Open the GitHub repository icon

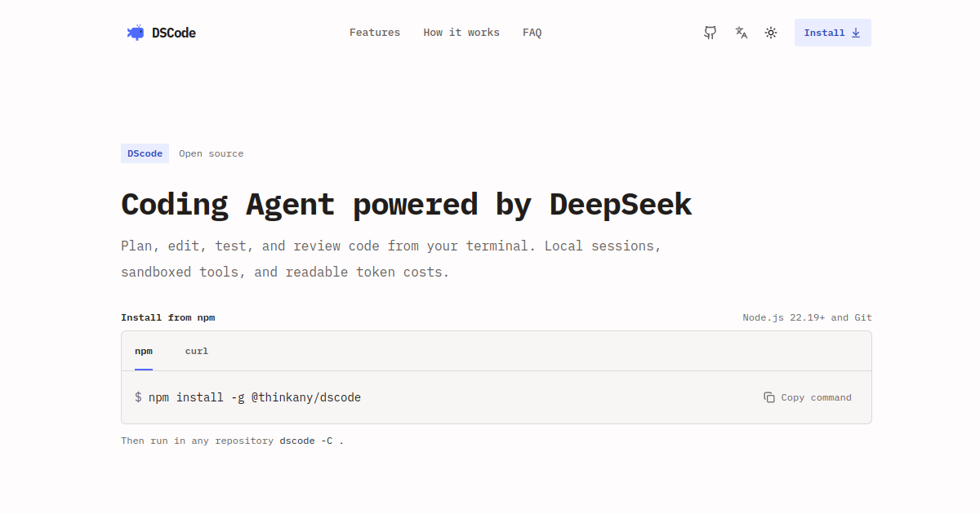click(x=710, y=33)
